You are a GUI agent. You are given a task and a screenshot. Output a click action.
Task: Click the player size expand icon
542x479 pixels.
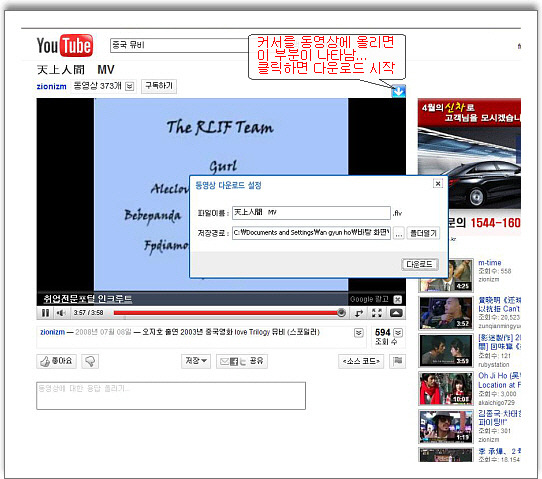click(396, 313)
